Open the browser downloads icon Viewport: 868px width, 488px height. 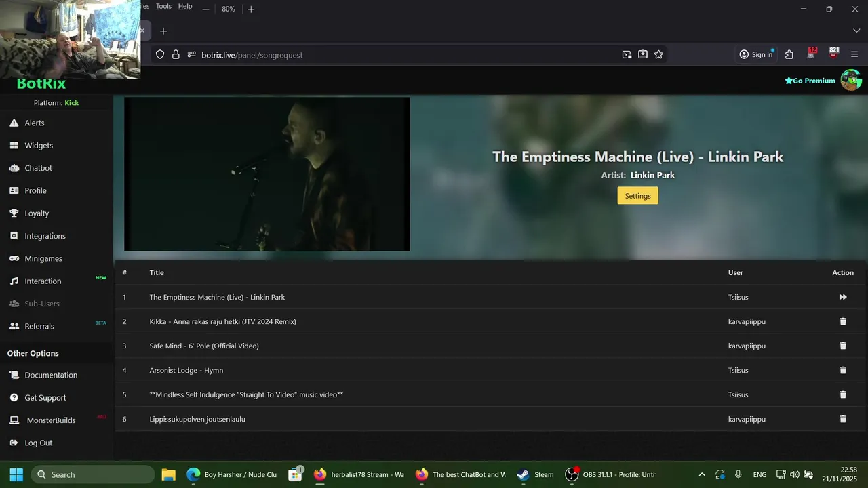pyautogui.click(x=643, y=55)
